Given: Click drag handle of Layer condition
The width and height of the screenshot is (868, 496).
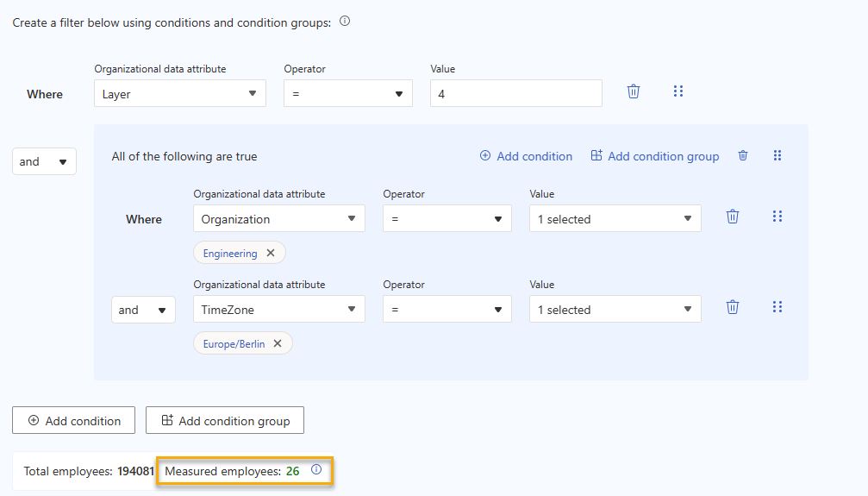Looking at the screenshot, I should pyautogui.click(x=678, y=91).
